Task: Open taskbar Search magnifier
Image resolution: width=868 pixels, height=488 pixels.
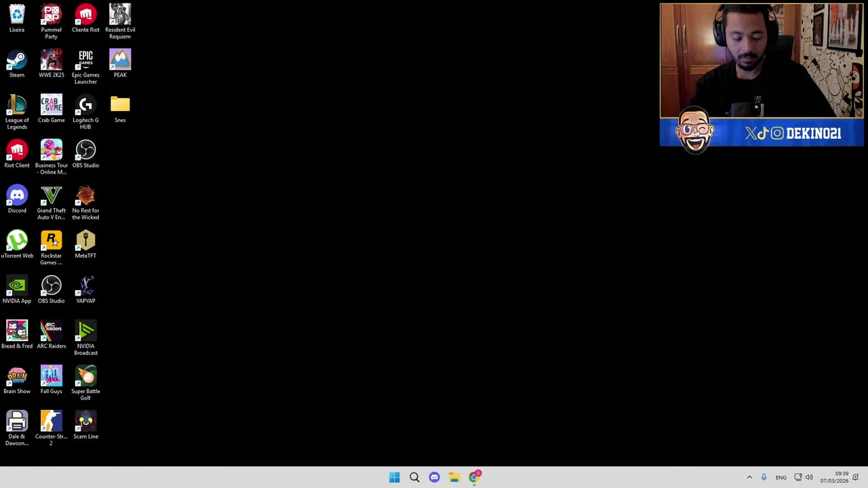Action: point(414,477)
